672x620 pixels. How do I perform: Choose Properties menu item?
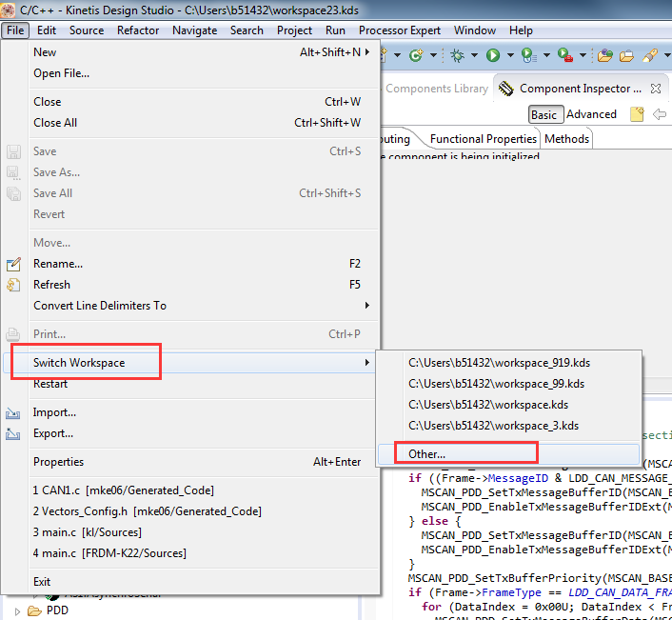pos(188,462)
